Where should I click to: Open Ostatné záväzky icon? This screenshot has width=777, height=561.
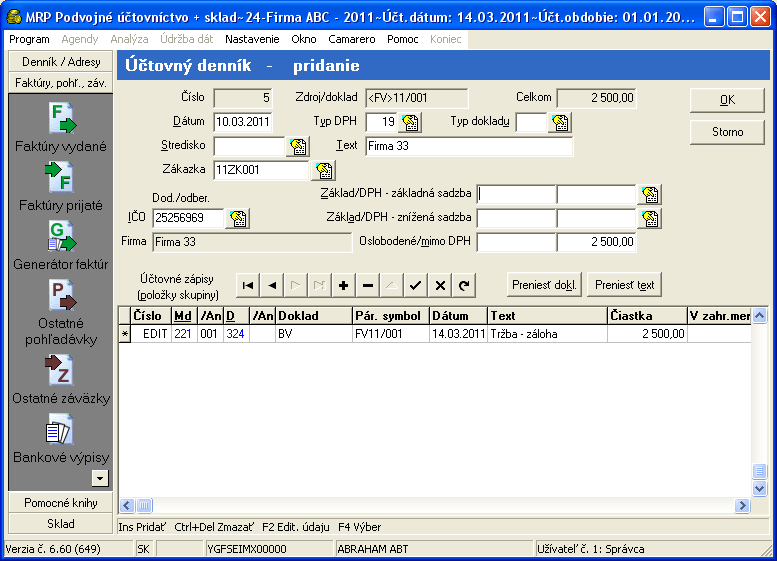pyautogui.click(x=60, y=370)
